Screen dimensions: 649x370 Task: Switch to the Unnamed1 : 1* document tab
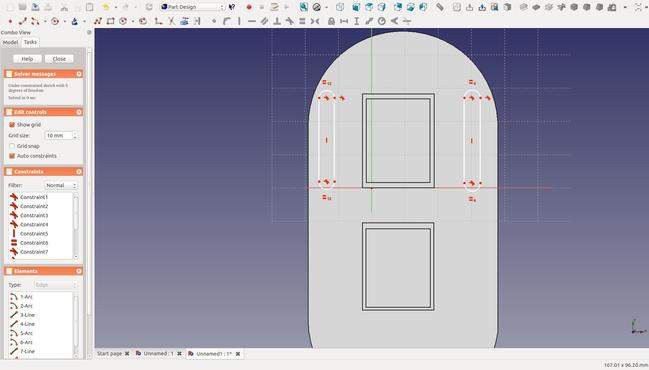click(x=214, y=354)
